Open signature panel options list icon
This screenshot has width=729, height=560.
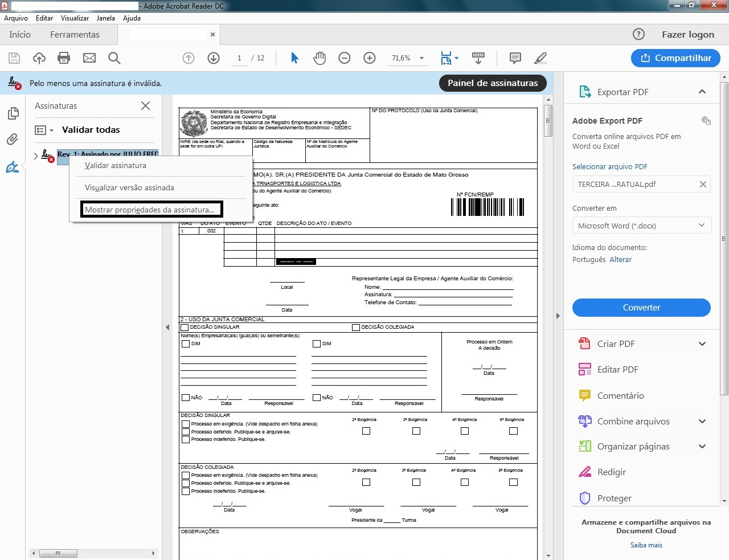click(44, 130)
